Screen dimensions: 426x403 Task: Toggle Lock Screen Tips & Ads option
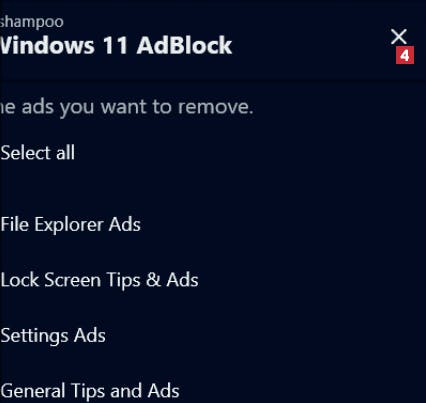(x=99, y=280)
